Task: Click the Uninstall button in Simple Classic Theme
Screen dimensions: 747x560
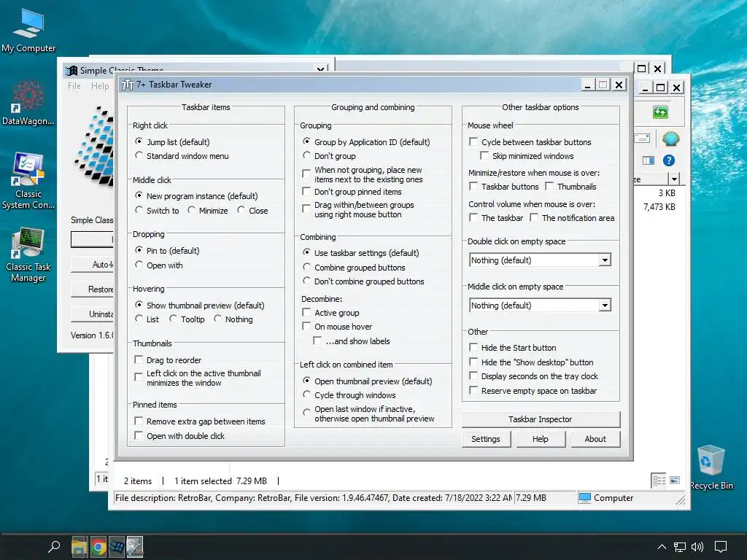Action: [x=93, y=314]
